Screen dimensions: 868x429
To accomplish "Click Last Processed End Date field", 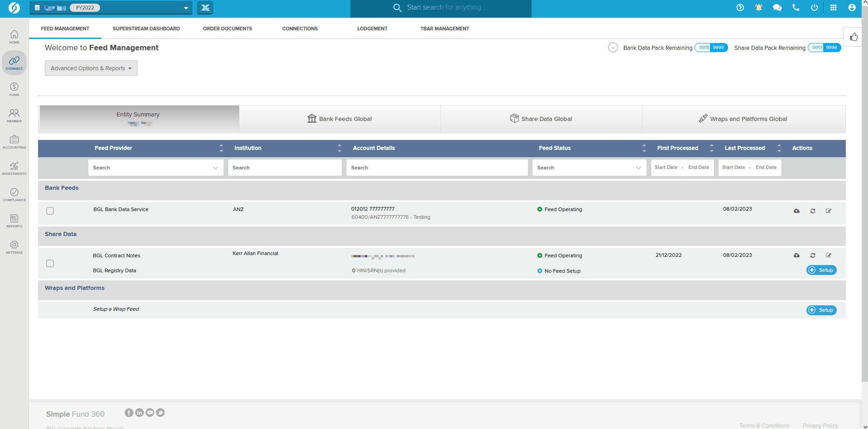I will tap(766, 168).
